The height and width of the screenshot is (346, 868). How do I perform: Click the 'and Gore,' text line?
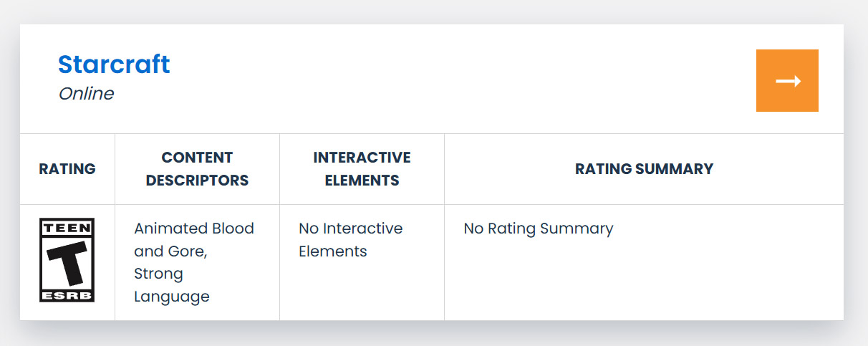170,251
